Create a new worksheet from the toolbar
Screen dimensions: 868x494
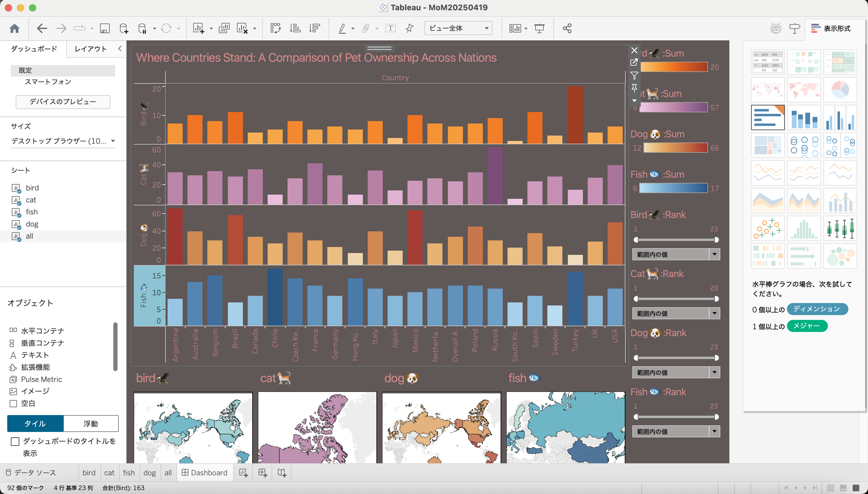(x=199, y=28)
